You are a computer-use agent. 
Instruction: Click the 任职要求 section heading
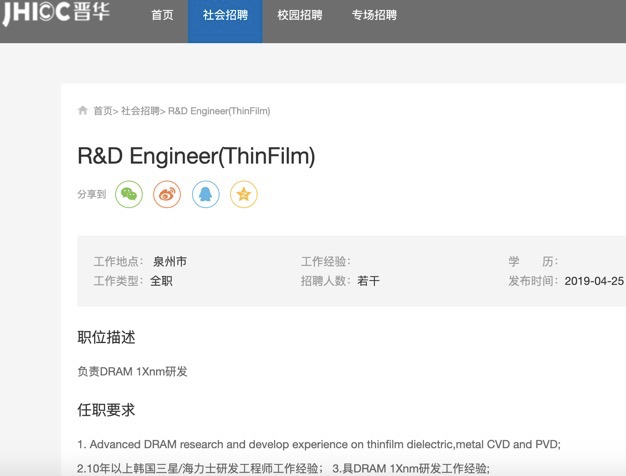click(x=106, y=409)
